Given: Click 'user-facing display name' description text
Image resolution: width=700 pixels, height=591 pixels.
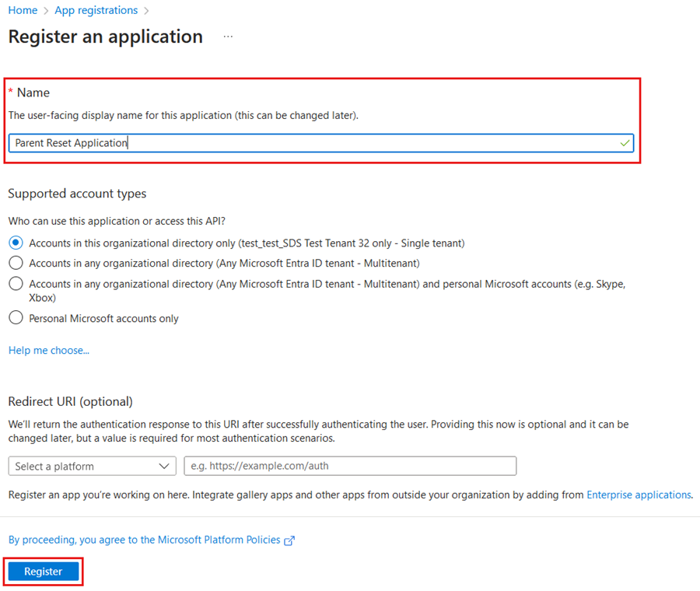Looking at the screenshot, I should click(183, 115).
